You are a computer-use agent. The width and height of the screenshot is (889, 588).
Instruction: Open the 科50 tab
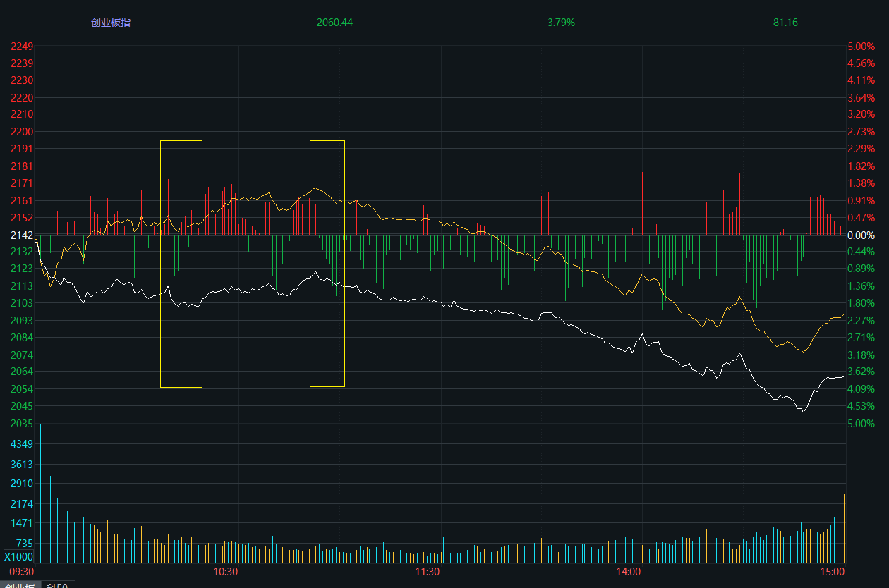tap(58, 584)
